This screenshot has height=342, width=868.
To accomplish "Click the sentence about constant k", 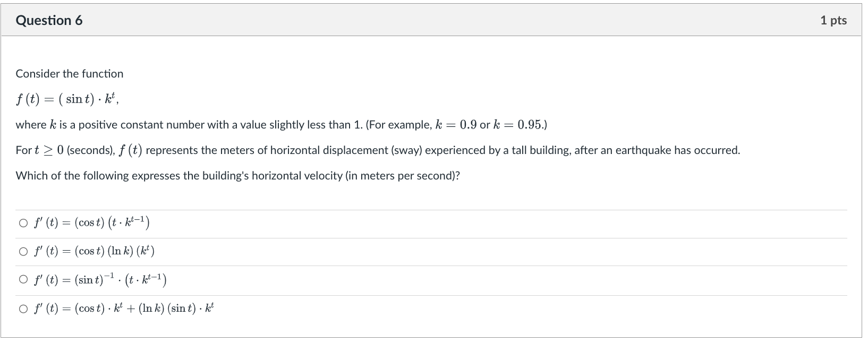I will click(282, 124).
